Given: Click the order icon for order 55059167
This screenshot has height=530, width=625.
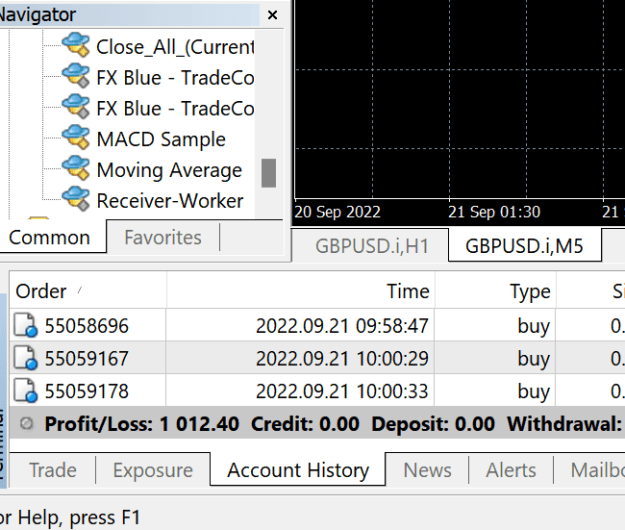Looking at the screenshot, I should click(26, 358).
